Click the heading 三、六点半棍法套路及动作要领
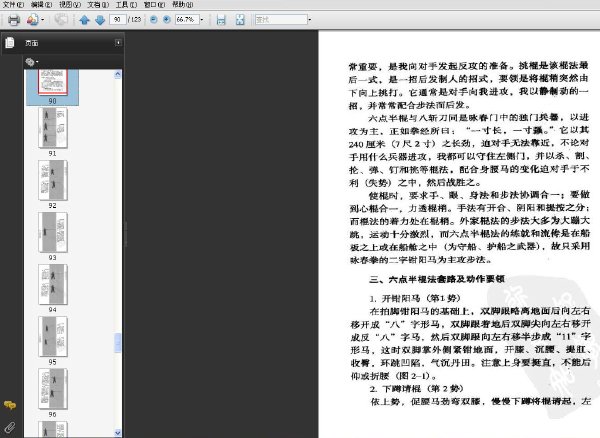 [x=437, y=279]
